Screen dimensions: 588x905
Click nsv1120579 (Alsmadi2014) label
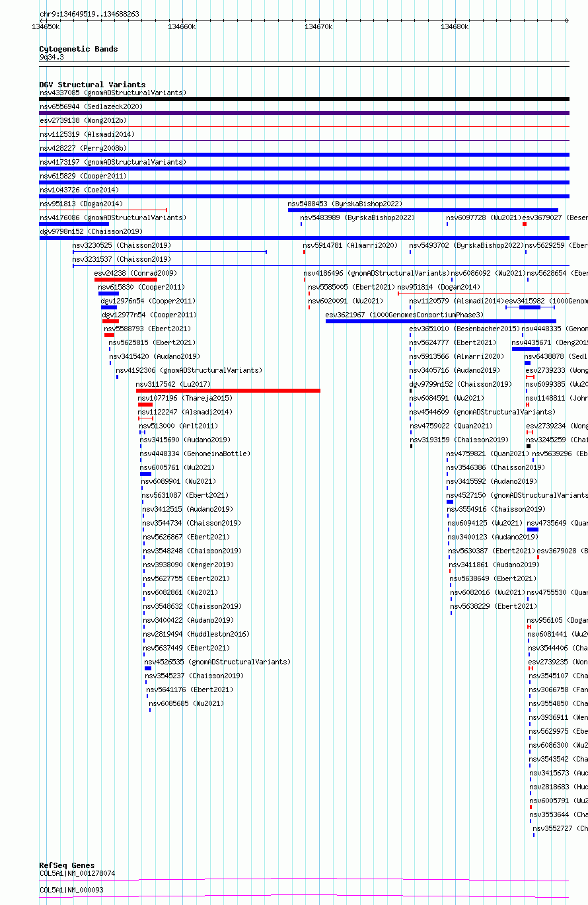457,301
